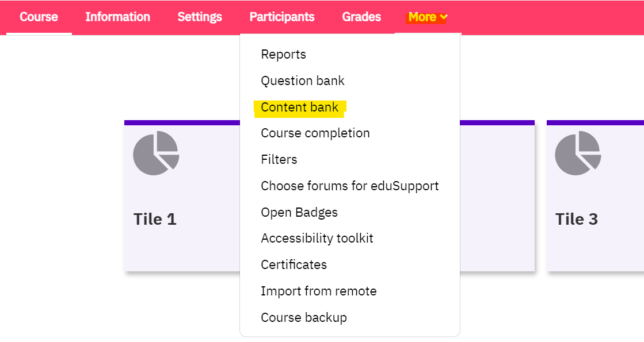Switch to the Information tab

(117, 17)
